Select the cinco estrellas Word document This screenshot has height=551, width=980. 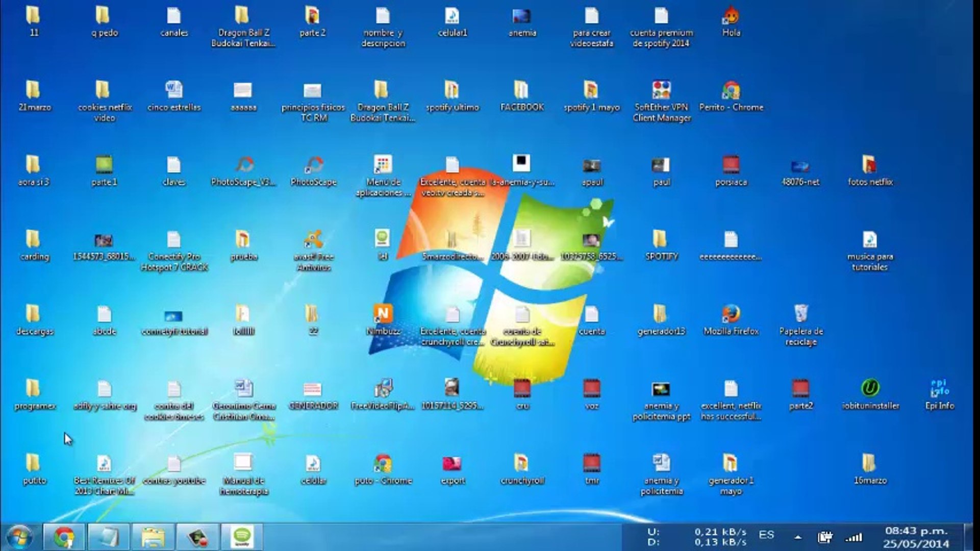(174, 96)
